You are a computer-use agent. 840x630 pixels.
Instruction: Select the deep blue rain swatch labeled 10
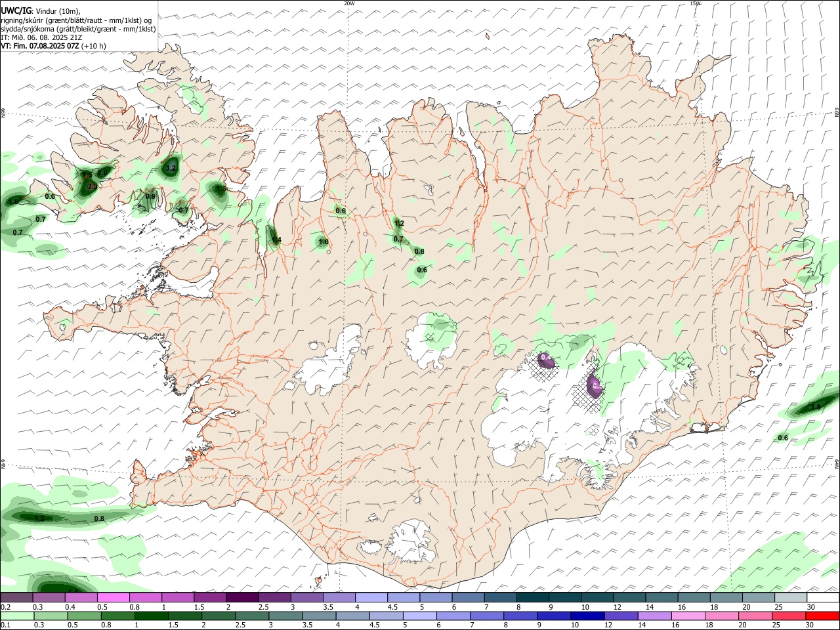[x=587, y=616]
